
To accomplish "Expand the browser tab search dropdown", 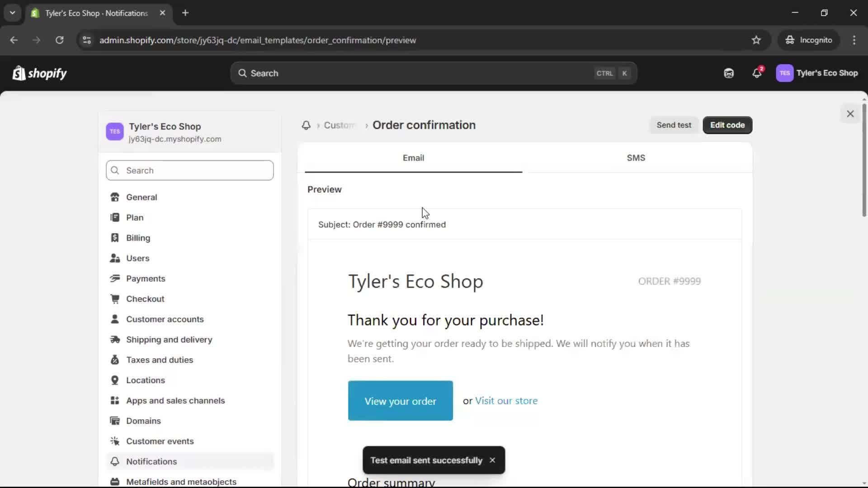I will pyautogui.click(x=12, y=13).
